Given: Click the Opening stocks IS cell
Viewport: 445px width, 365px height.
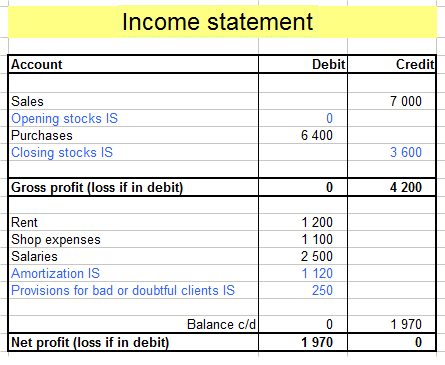Looking at the screenshot, I should coord(133,118).
